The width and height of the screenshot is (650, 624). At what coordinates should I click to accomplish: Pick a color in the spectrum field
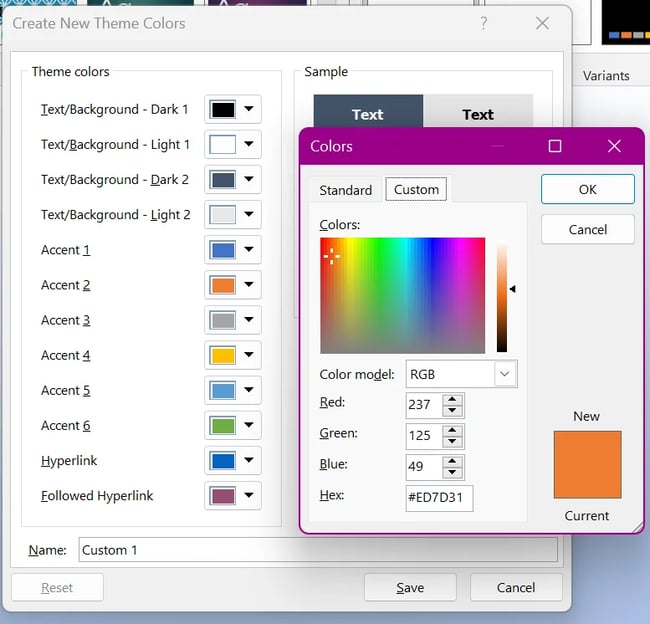click(x=402, y=295)
